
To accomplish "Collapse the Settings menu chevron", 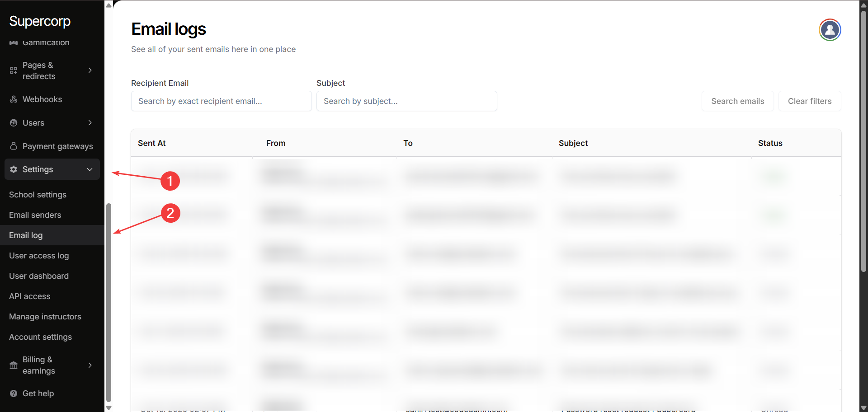I will click(x=90, y=169).
